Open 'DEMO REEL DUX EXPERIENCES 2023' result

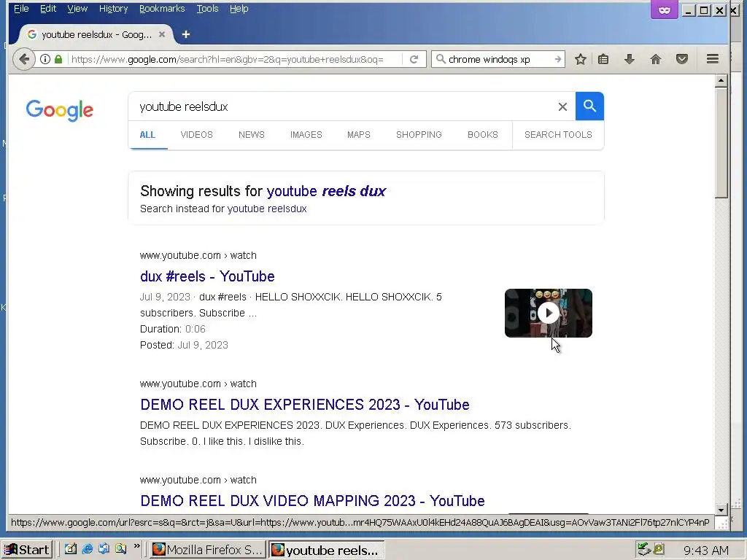coord(305,404)
